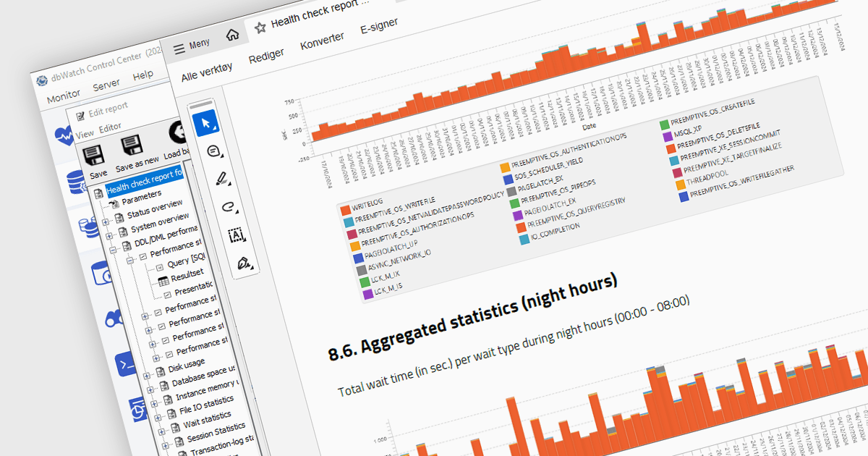868x456 pixels.
Task: Open the heart monitor sidebar icon
Action: [64, 135]
